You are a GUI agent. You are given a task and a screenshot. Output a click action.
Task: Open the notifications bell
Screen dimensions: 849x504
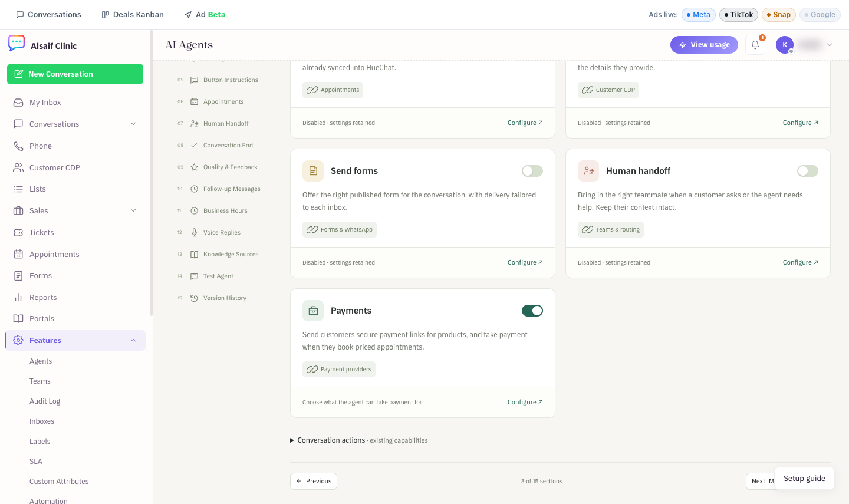[755, 45]
